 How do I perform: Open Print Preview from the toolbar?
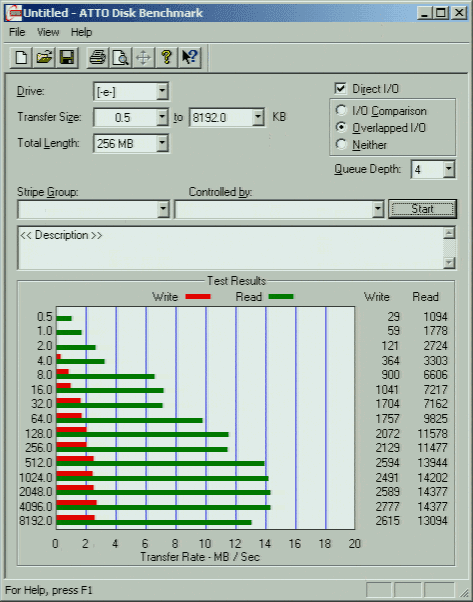point(121,58)
